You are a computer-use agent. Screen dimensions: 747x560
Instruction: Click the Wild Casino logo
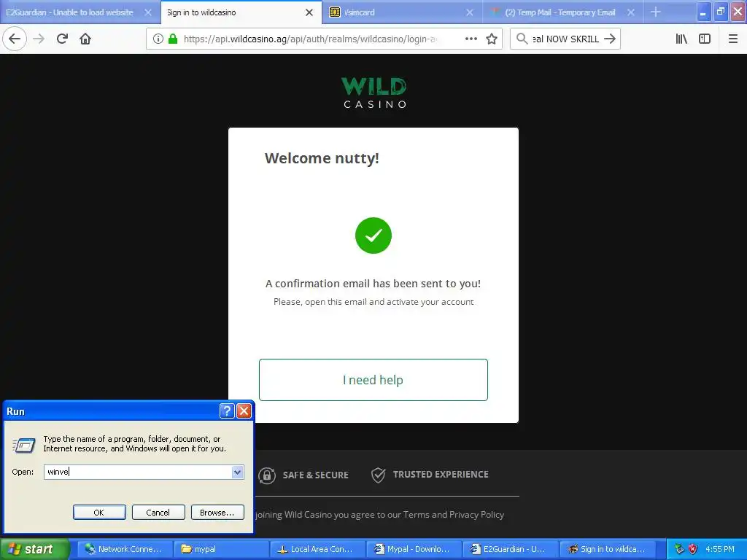(374, 93)
